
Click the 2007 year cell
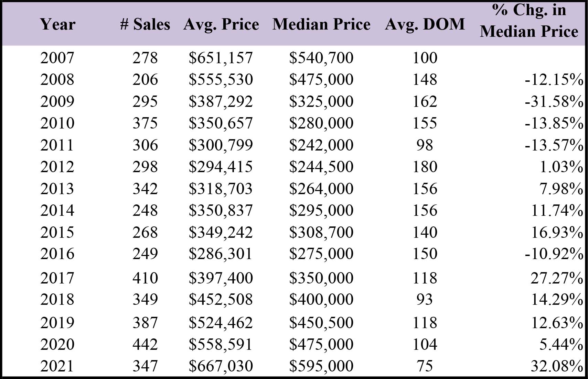tap(57, 58)
